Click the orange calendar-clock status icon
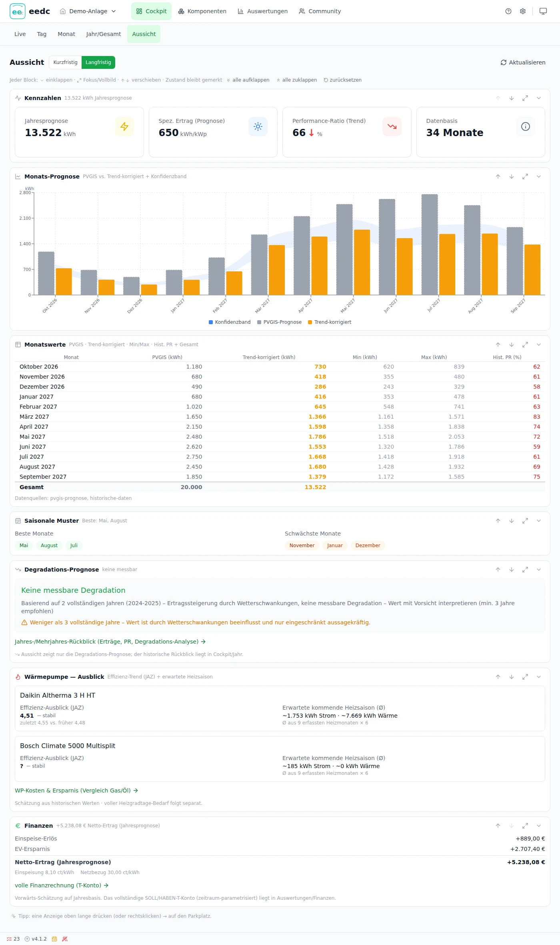The width and height of the screenshot is (560, 945). pyautogui.click(x=54, y=939)
